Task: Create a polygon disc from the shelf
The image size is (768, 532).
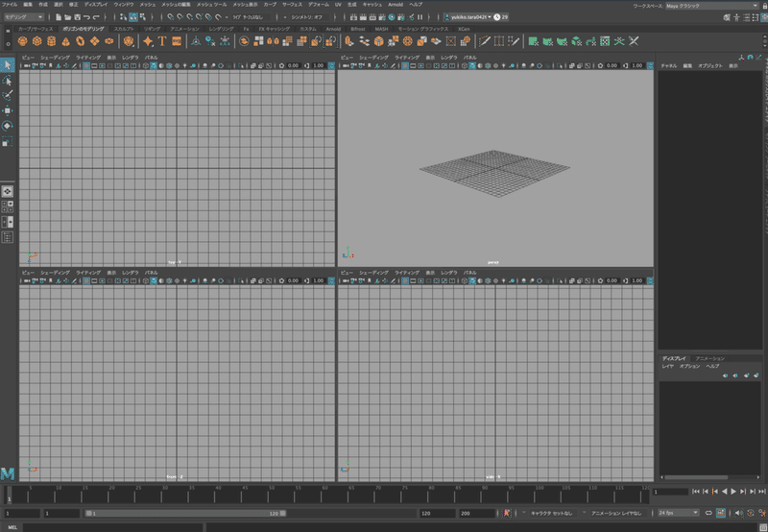Action: tap(108, 41)
